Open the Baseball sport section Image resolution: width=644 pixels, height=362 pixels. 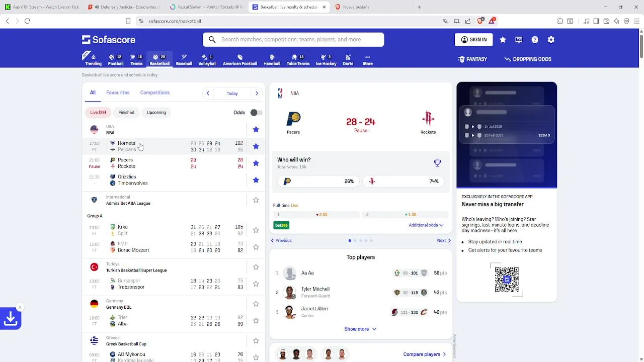click(x=184, y=59)
